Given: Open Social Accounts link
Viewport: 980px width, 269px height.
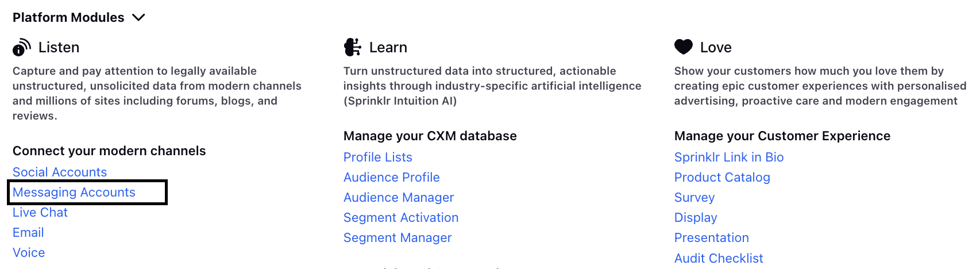Looking at the screenshot, I should pos(60,172).
